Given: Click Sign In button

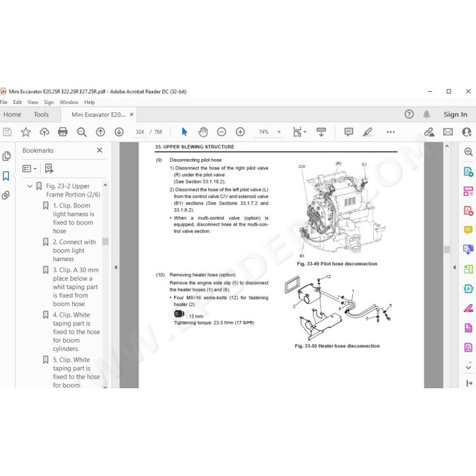Looking at the screenshot, I should click(455, 114).
